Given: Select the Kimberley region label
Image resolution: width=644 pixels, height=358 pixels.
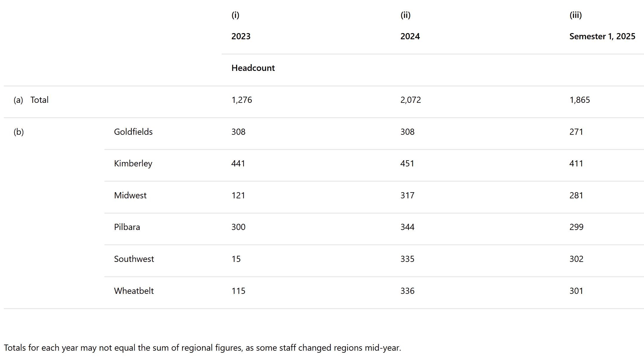Looking at the screenshot, I should click(x=133, y=163).
